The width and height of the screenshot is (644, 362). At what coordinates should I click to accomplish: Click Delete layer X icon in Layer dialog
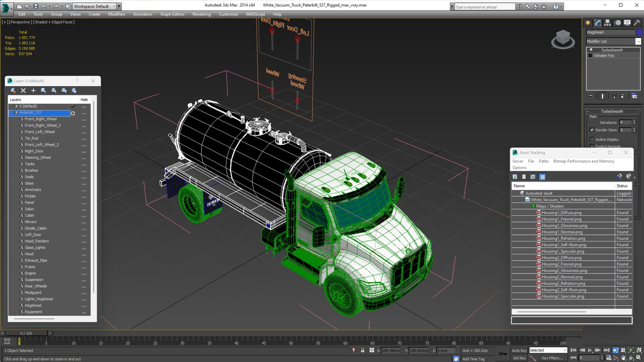coord(23,90)
